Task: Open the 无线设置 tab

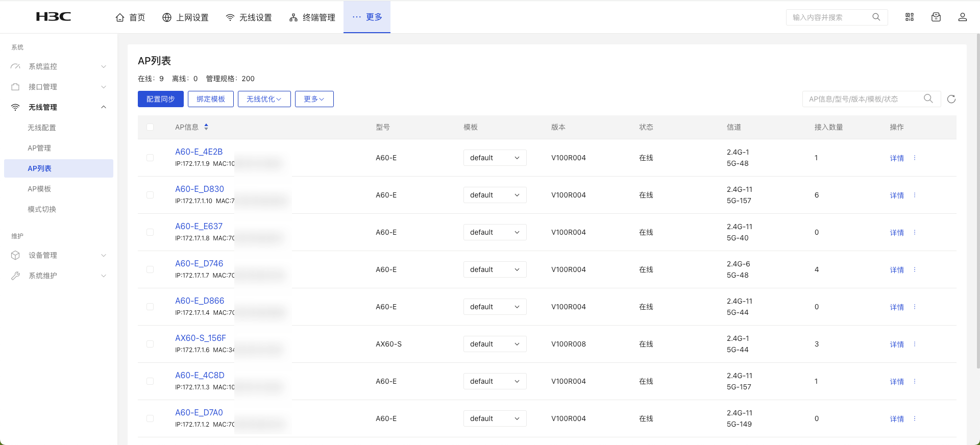Action: 249,17
